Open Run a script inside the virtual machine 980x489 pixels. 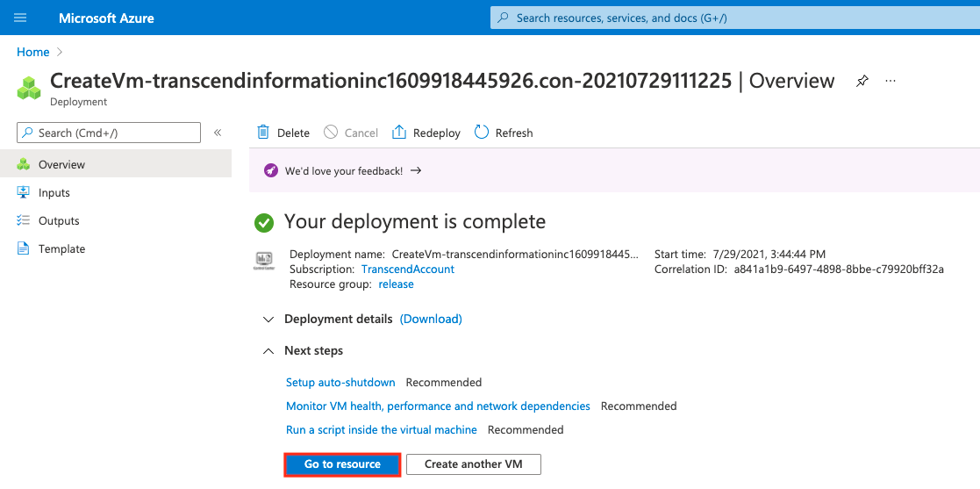pyautogui.click(x=382, y=429)
